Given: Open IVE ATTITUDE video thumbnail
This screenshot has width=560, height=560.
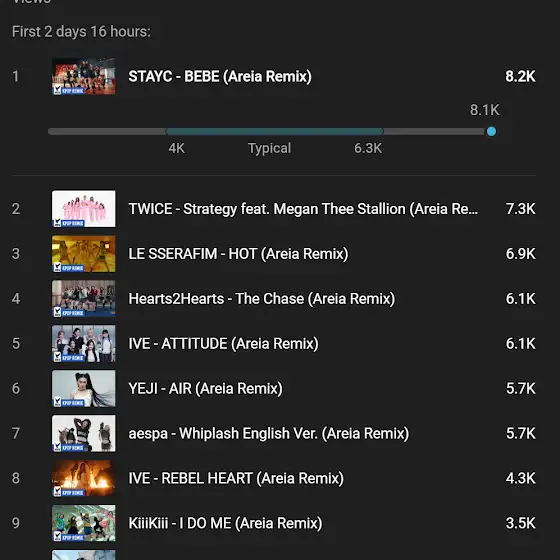Looking at the screenshot, I should pyautogui.click(x=84, y=344).
